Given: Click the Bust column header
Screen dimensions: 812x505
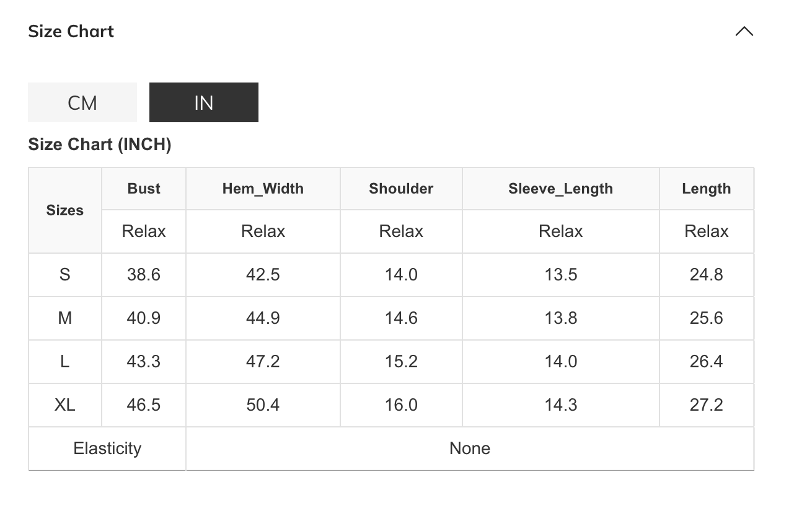Looking at the screenshot, I should click(144, 189).
